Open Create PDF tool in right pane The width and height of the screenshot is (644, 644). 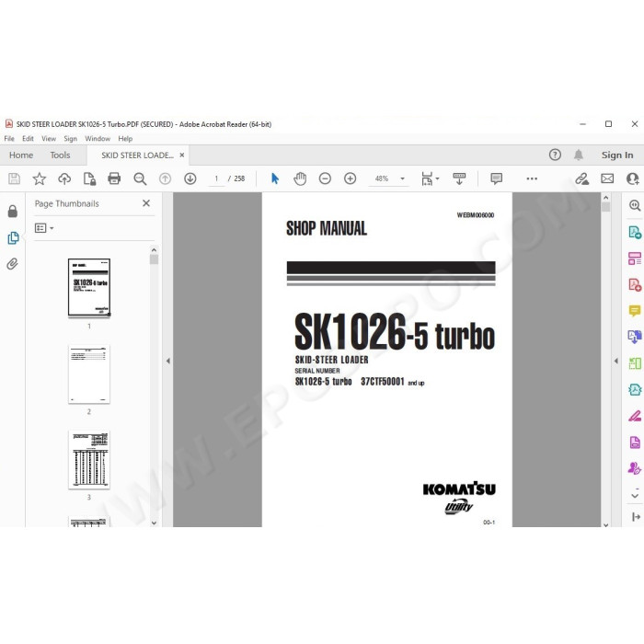point(635,284)
